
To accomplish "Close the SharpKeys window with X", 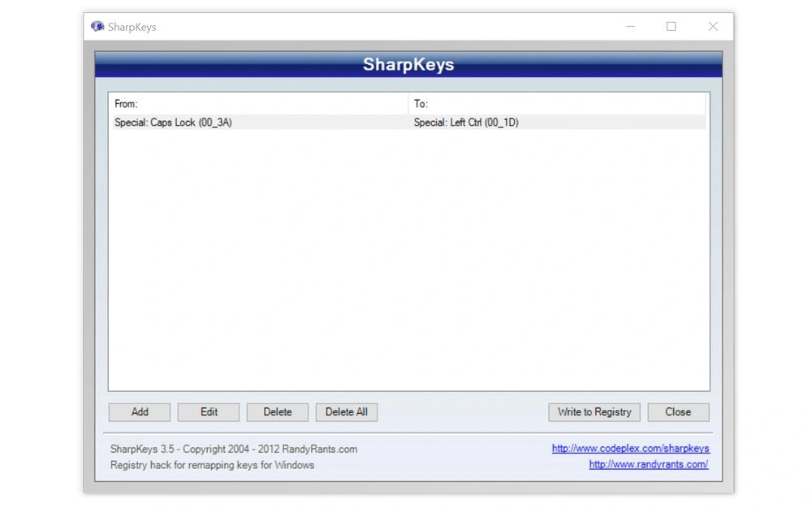I will [713, 27].
